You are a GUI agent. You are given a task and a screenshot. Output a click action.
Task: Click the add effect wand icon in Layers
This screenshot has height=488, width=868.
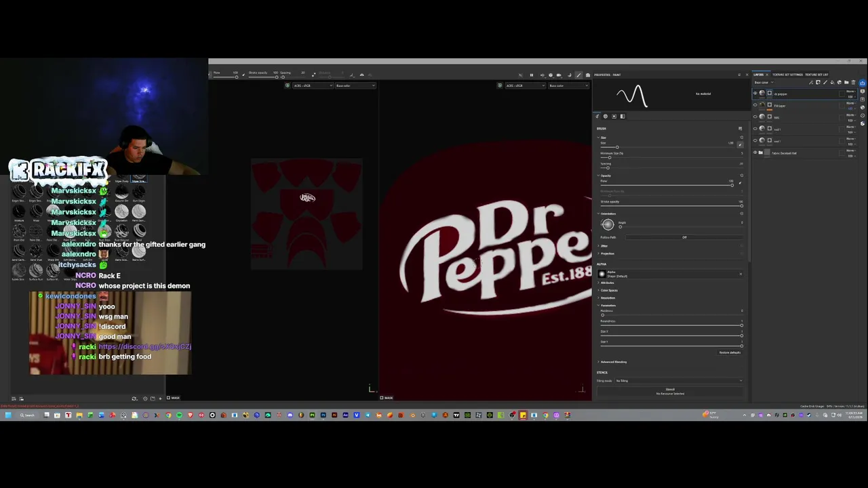tap(811, 83)
